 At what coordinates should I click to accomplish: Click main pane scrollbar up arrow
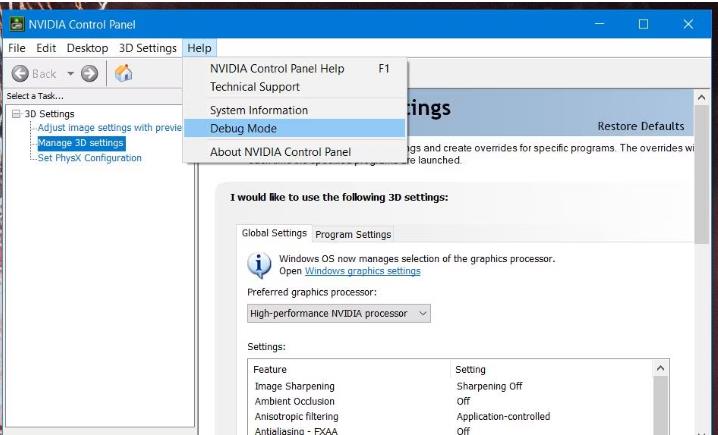[701, 97]
